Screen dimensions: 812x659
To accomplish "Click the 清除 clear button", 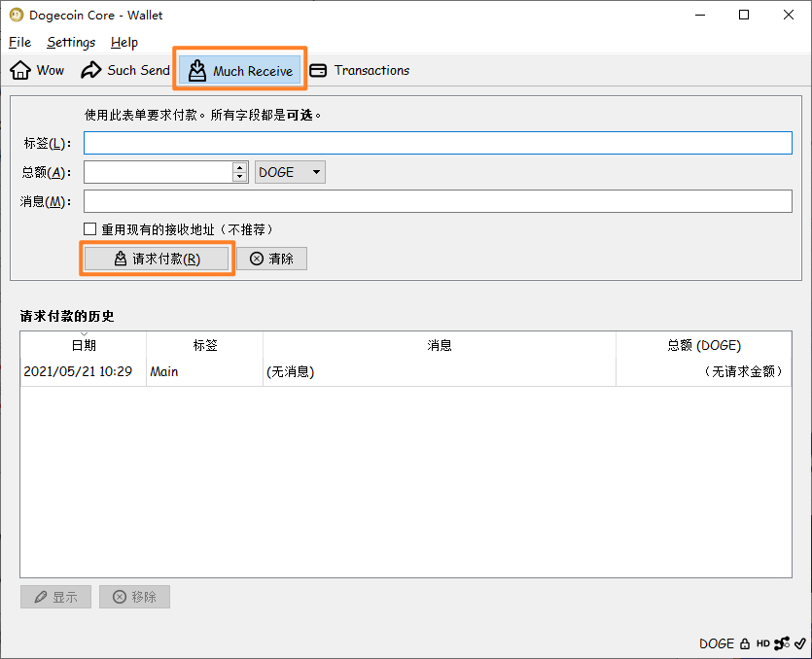I will click(x=272, y=259).
